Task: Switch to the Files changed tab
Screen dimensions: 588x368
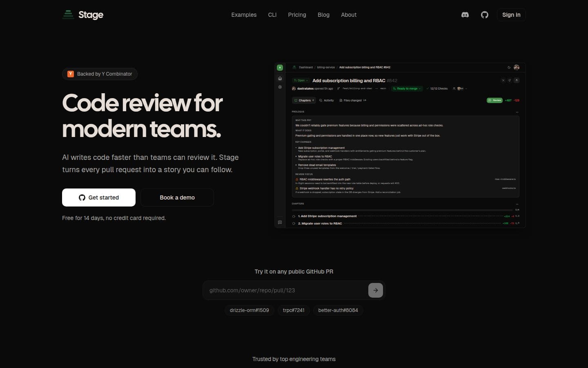Action: point(353,100)
